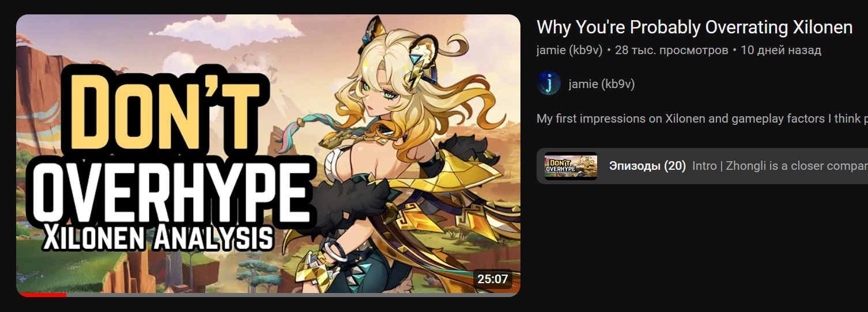This screenshot has width=868, height=312.
Task: Click the '10 дней назад' upload date
Action: point(781,50)
